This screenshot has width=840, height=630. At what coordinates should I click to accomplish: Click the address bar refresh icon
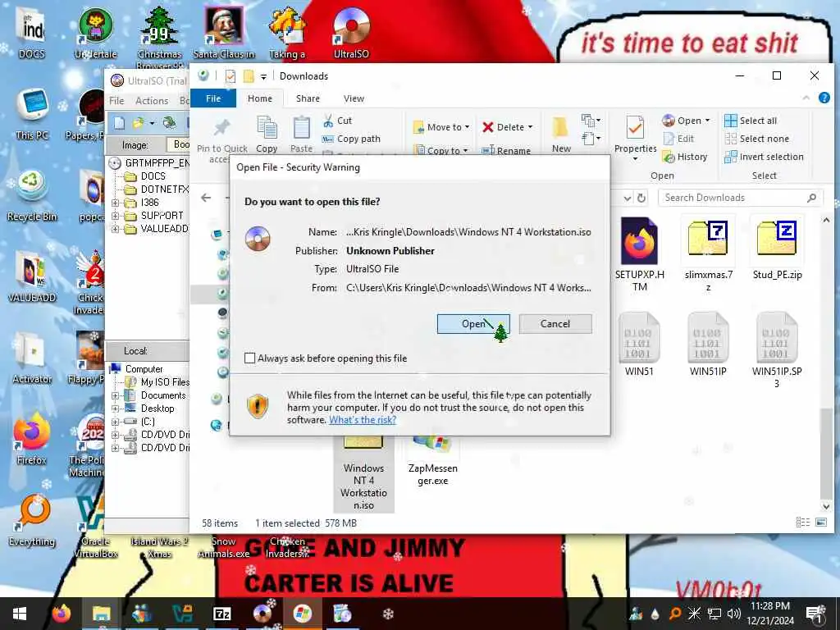tap(641, 198)
